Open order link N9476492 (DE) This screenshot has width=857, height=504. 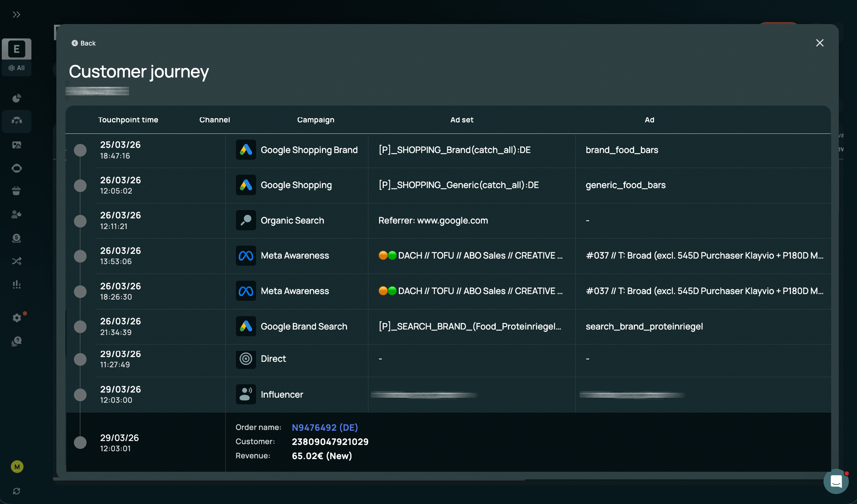point(325,427)
